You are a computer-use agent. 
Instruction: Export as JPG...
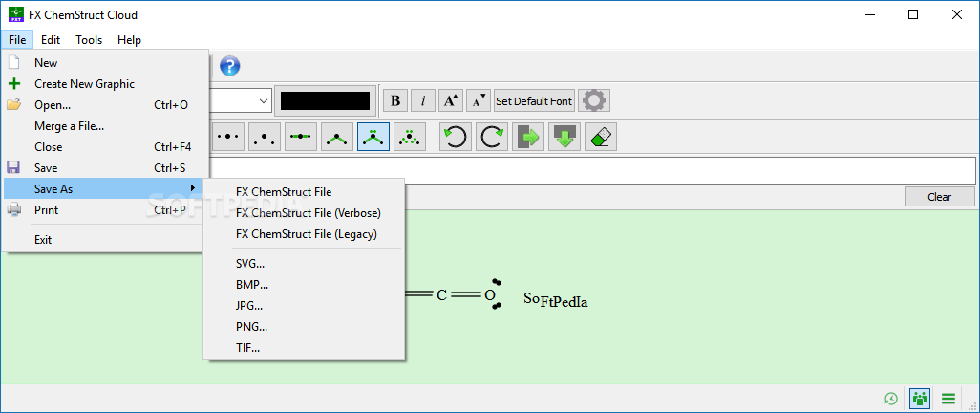point(305,306)
